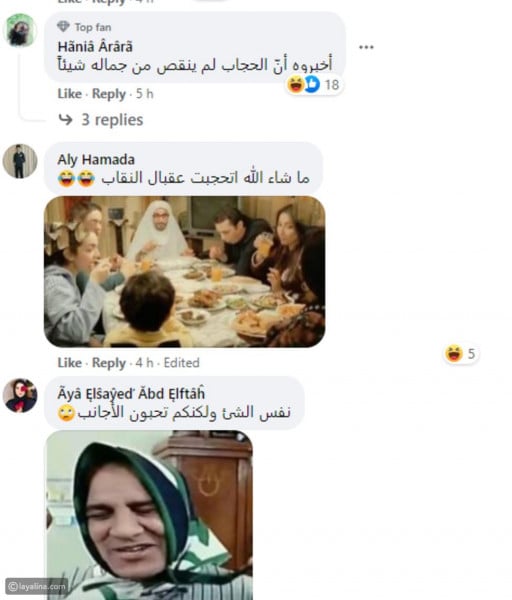
Task: Expand the 3 replies thread
Action: (112, 120)
